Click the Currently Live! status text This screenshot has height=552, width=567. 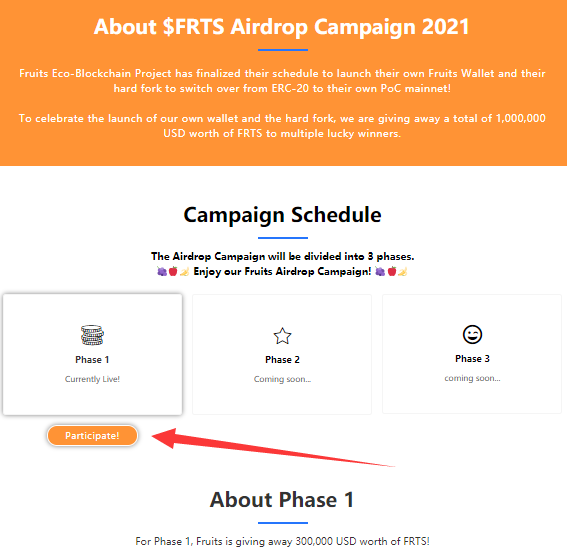[x=92, y=379]
